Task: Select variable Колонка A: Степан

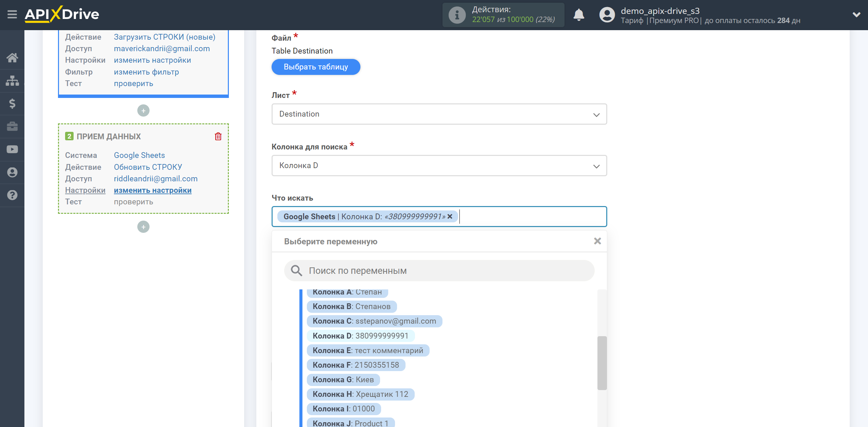Action: tap(347, 292)
